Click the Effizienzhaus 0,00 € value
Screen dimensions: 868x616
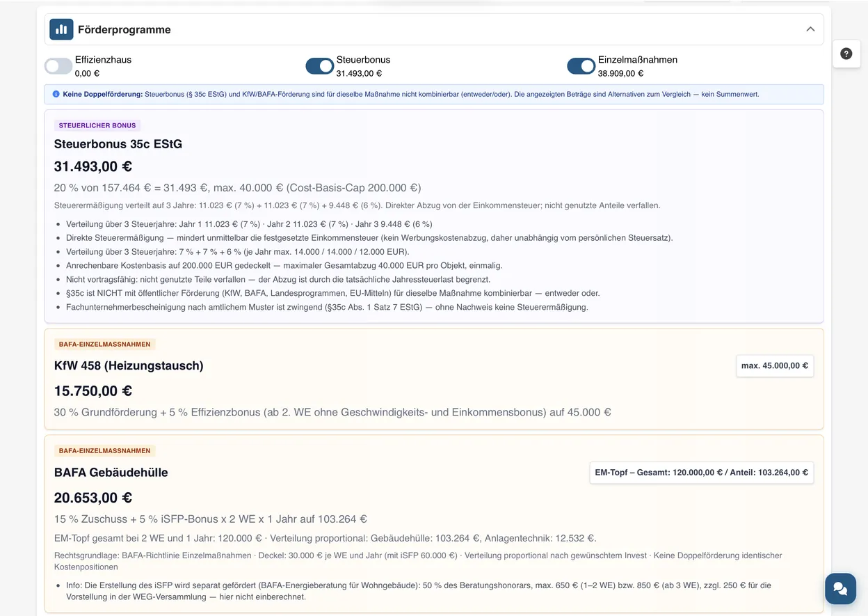click(x=87, y=73)
